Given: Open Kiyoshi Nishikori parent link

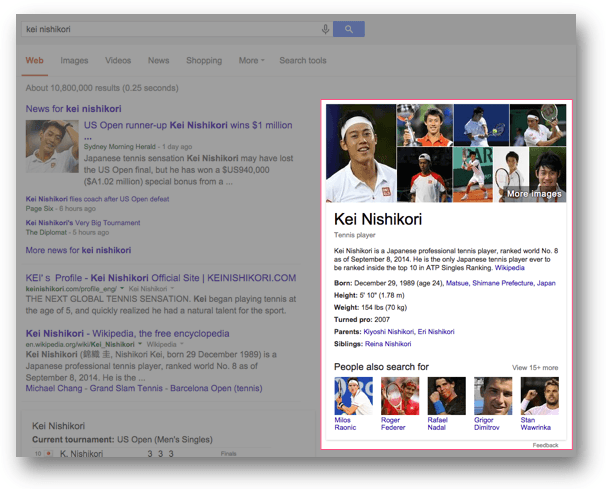Looking at the screenshot, I should pos(388,332).
